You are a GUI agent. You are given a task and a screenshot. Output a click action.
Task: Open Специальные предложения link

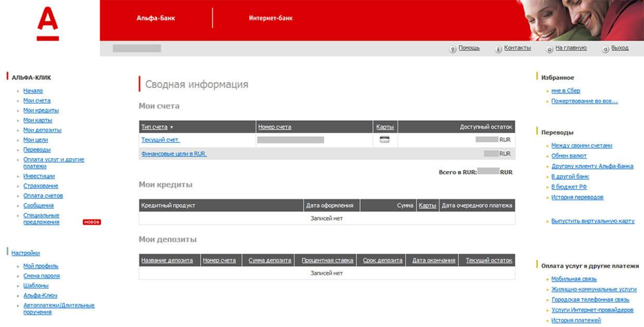pyautogui.click(x=42, y=219)
